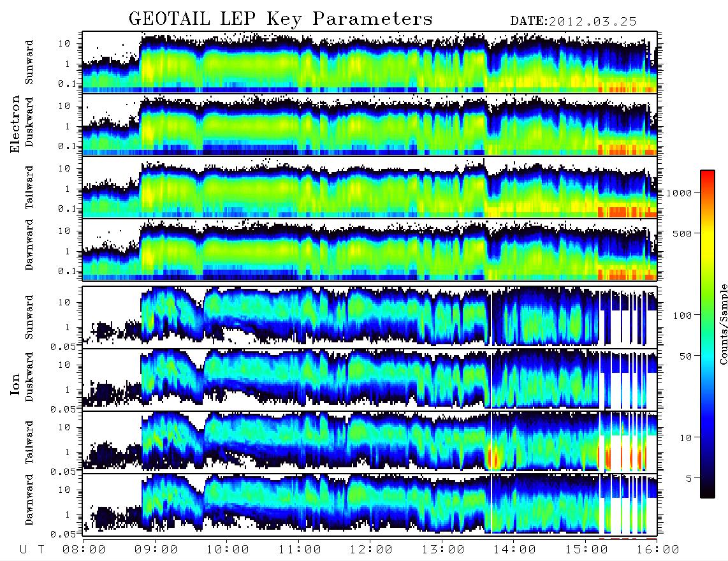
Task: Select the Electron Tailward axis label
Action: [29, 187]
